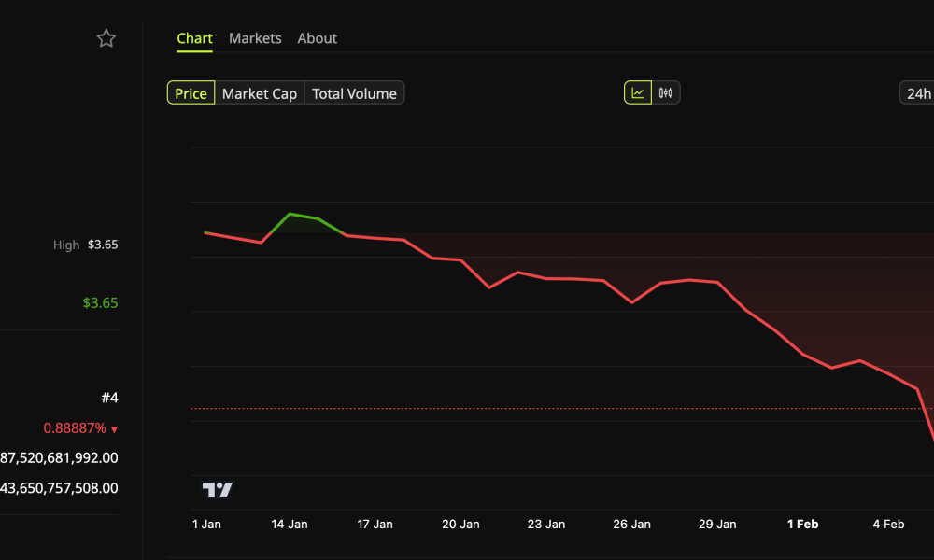Screen dimensions: 934x560
Task: Add this coin to watchlist via star icon
Action: (x=106, y=38)
